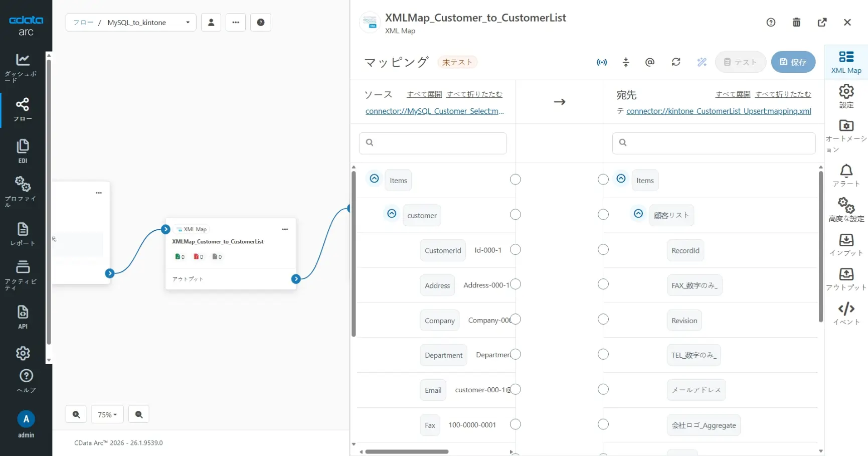868x456 pixels.
Task: Open connector in new window icon
Action: click(822, 22)
